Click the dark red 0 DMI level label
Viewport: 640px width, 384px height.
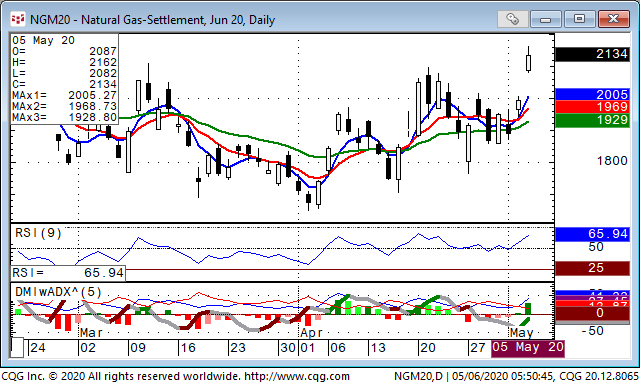click(592, 313)
